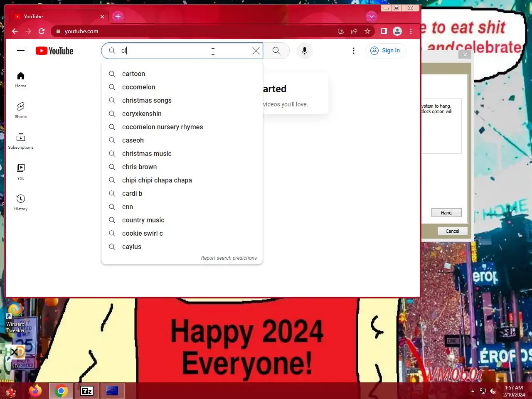This screenshot has height=399, width=532.
Task: Choose 'cocomelon' suggestion
Action: click(182, 87)
